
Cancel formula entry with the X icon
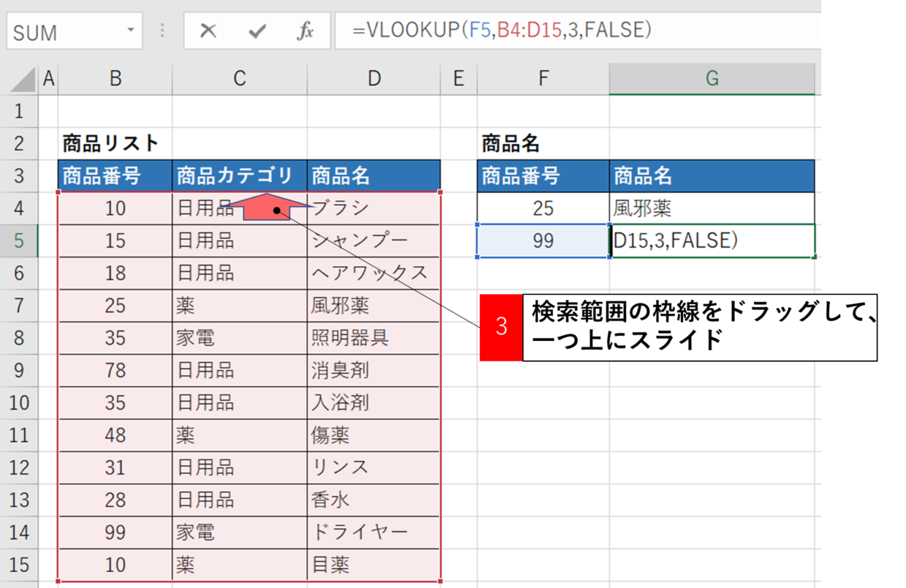click(x=208, y=31)
